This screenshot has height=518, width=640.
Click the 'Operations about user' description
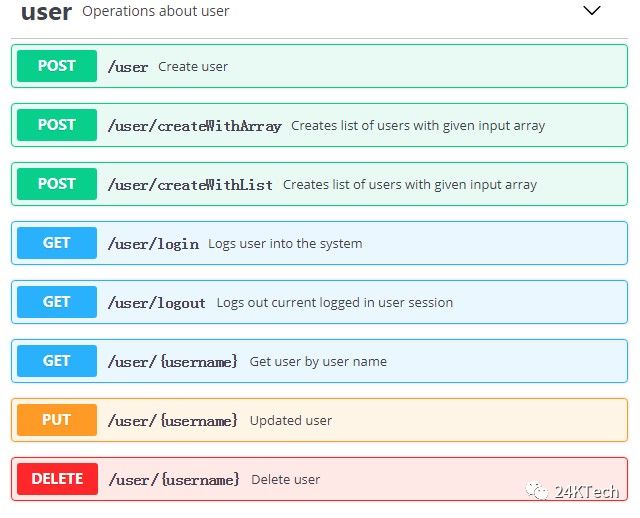(x=156, y=11)
